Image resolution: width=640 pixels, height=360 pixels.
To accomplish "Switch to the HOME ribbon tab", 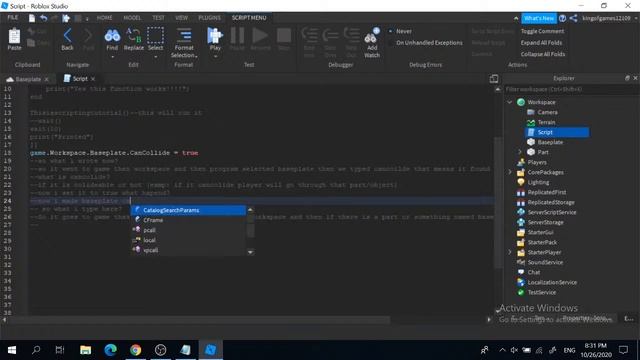I will 104,18.
